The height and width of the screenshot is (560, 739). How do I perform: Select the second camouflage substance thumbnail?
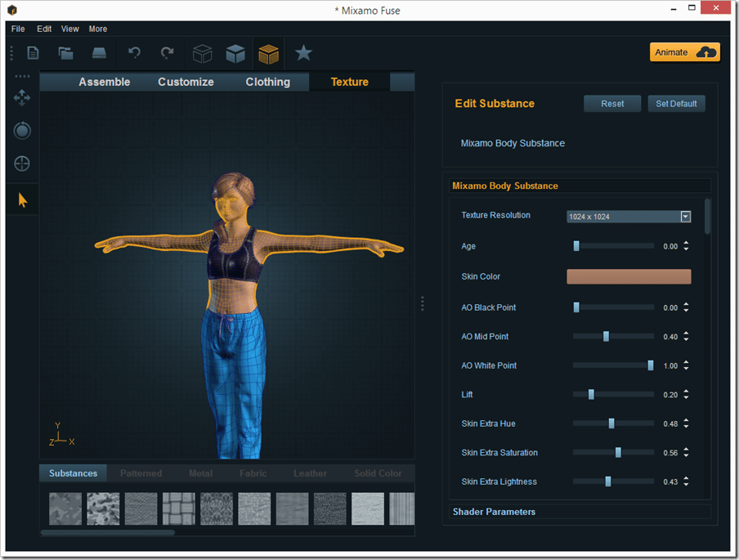(103, 508)
